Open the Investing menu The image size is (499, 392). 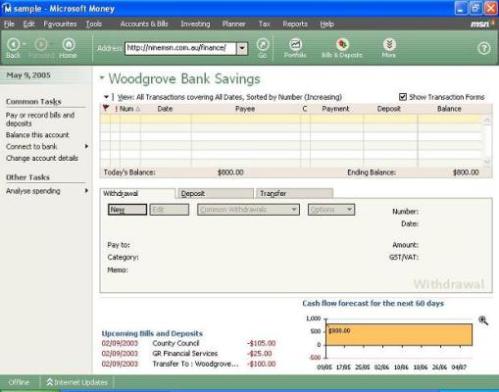click(195, 24)
